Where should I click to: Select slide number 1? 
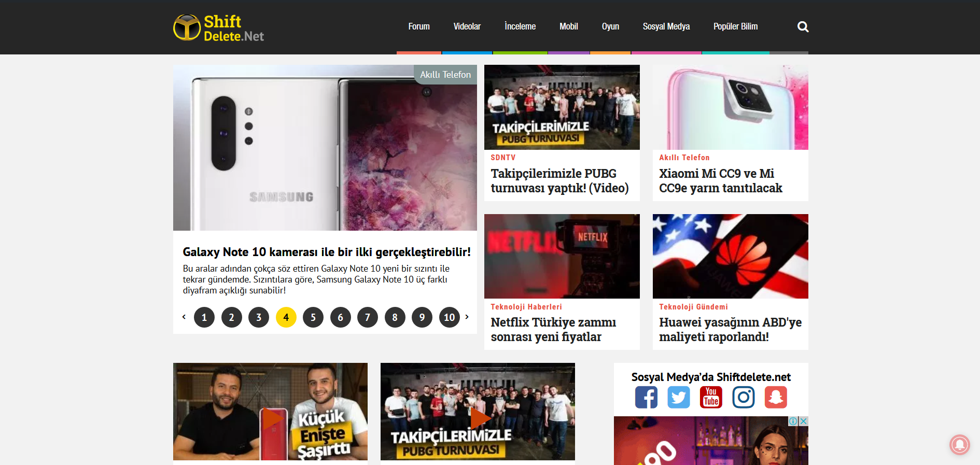pyautogui.click(x=204, y=317)
